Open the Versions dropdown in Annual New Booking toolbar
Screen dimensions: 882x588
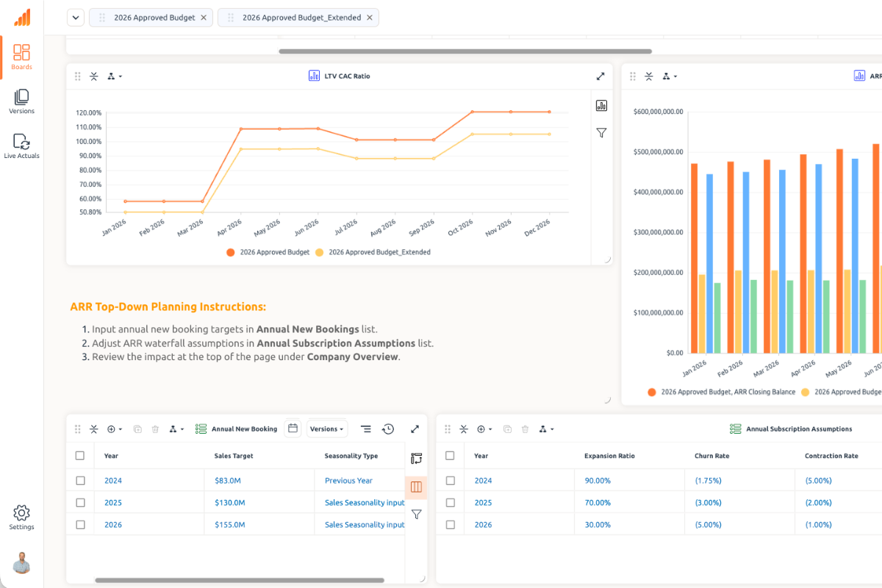tap(326, 429)
